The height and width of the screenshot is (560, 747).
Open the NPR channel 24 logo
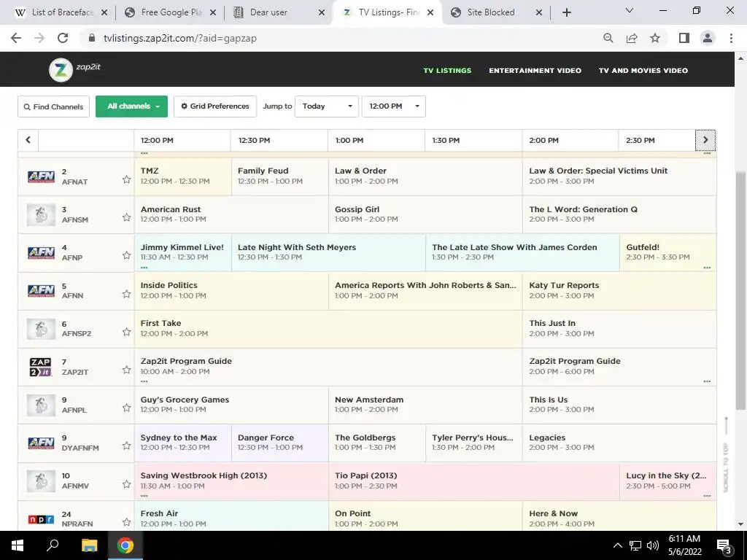pos(41,519)
